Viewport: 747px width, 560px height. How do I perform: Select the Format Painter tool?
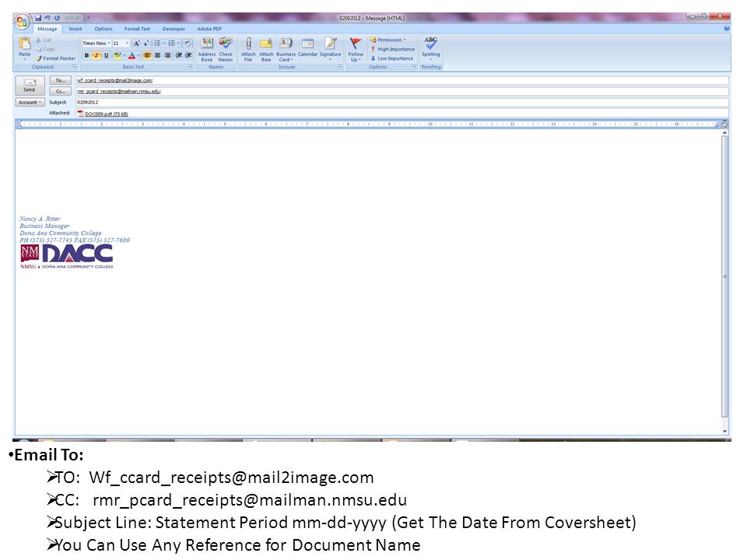pos(55,58)
